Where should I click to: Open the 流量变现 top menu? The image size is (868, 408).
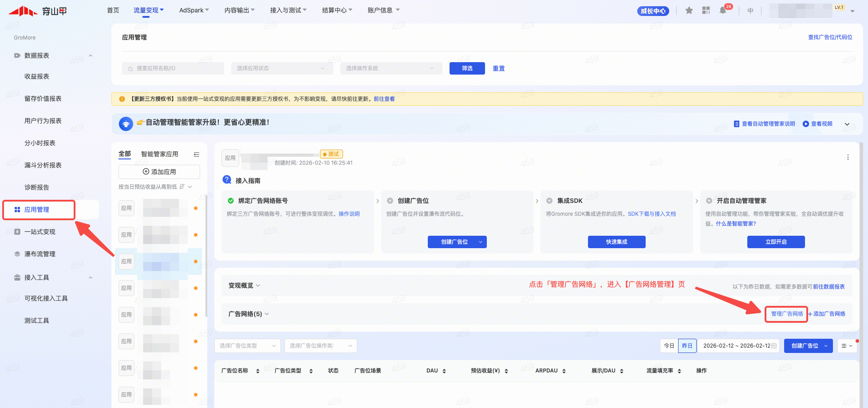click(x=148, y=10)
